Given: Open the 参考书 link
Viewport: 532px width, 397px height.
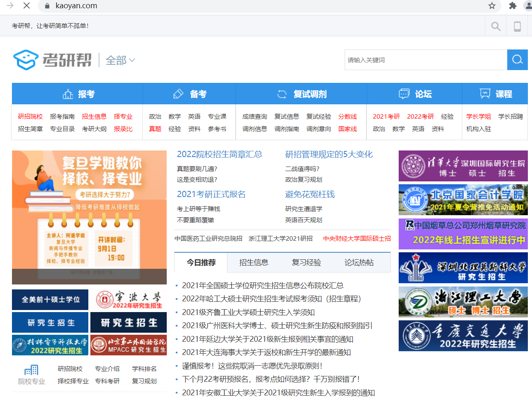Looking at the screenshot, I should [x=217, y=129].
